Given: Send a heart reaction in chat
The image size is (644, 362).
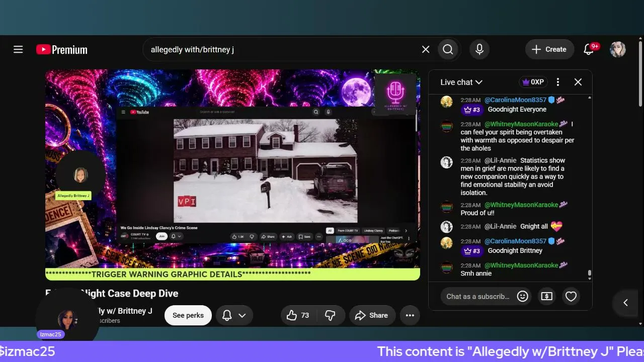Looking at the screenshot, I should click(571, 296).
